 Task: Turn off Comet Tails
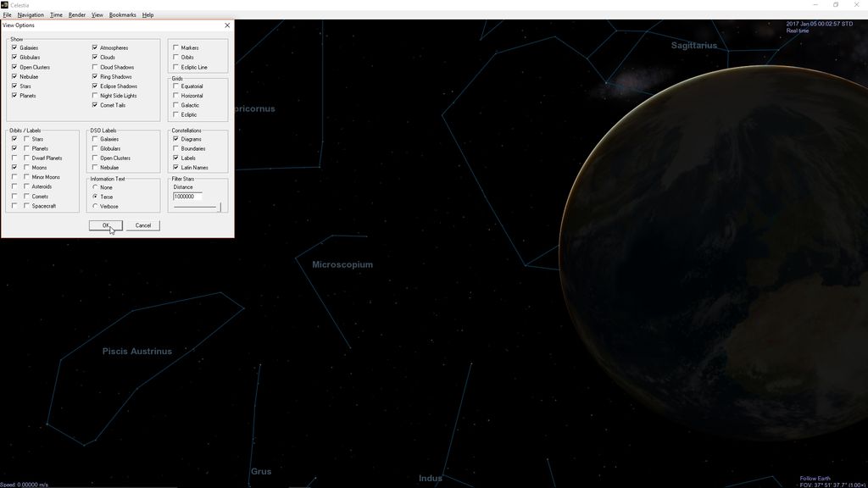click(x=95, y=105)
